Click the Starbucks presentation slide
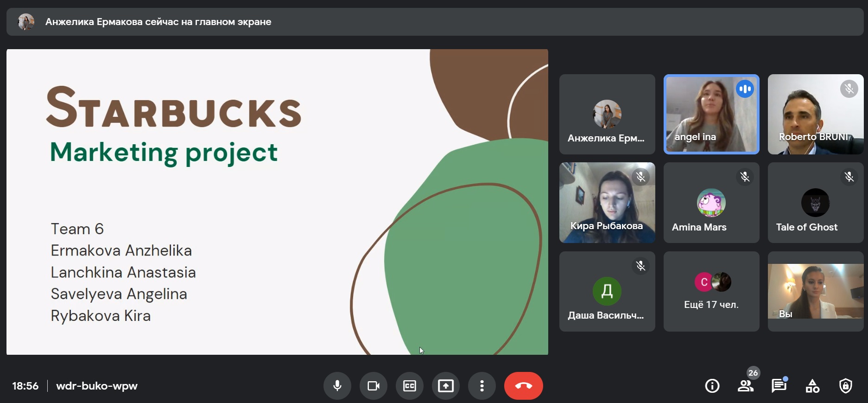The width and height of the screenshot is (868, 403). click(277, 202)
